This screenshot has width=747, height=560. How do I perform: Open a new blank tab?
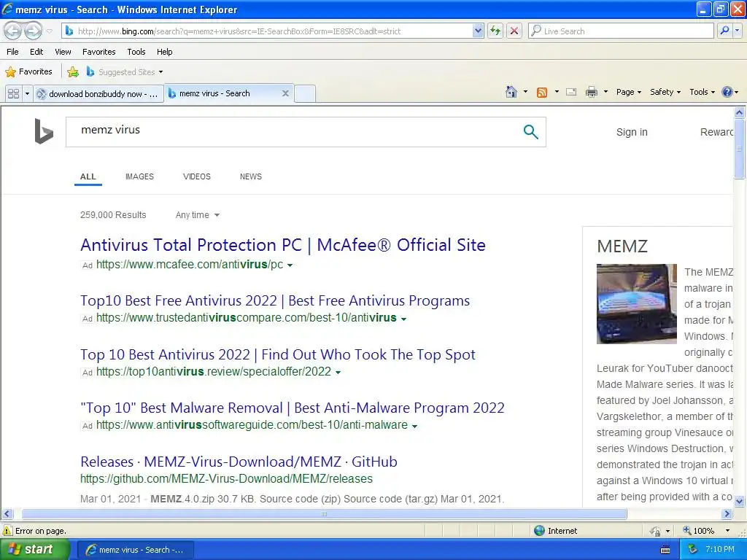(305, 94)
